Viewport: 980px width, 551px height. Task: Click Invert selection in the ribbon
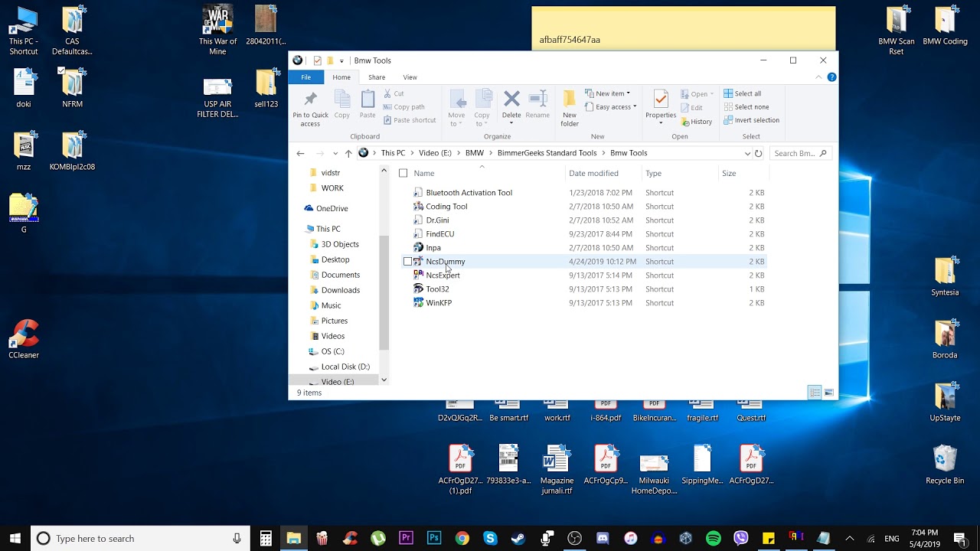point(751,120)
